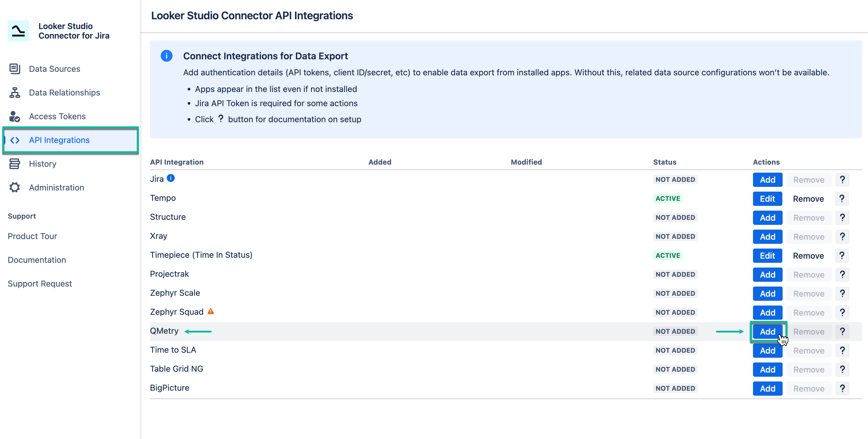The width and height of the screenshot is (868, 439).
Task: Open help for the Jira integration
Action: point(843,179)
